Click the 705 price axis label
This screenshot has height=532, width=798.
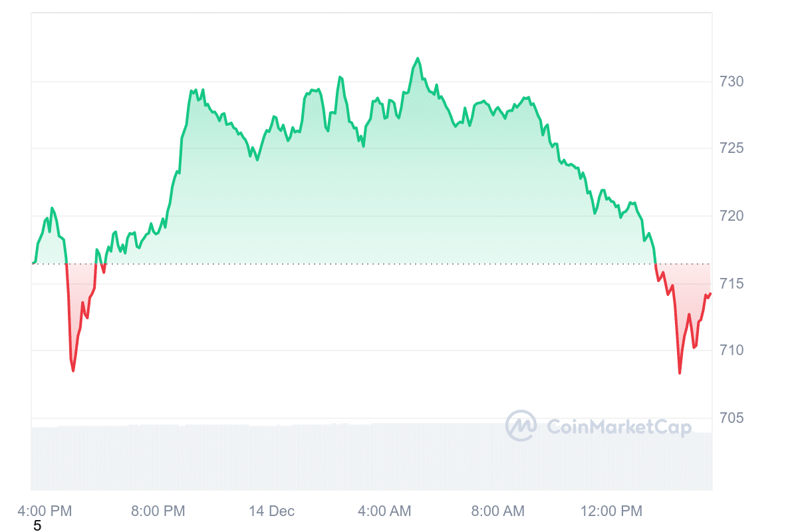pos(731,418)
